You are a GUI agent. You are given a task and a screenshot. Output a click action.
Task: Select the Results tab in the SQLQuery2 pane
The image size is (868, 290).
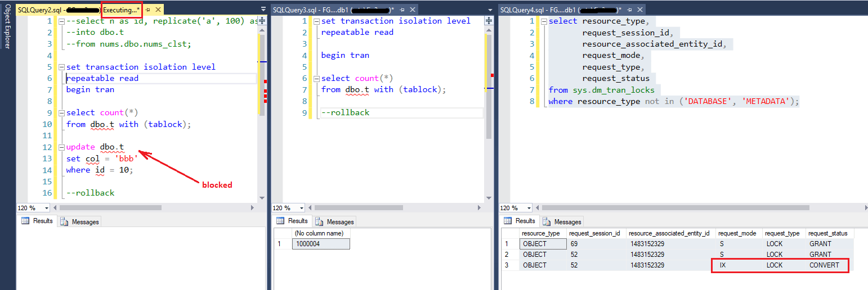point(37,221)
